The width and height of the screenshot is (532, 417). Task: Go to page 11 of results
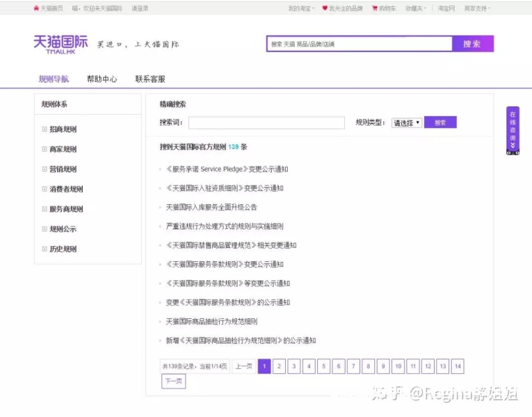(x=413, y=366)
